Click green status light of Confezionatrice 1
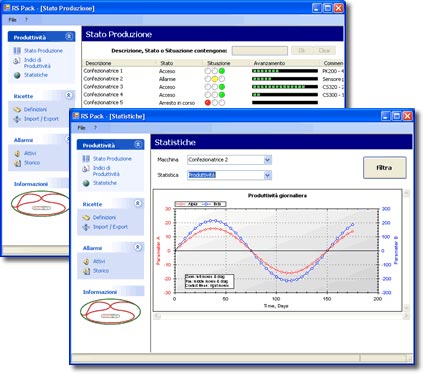Image resolution: width=425 pixels, height=376 pixels. 222,71
